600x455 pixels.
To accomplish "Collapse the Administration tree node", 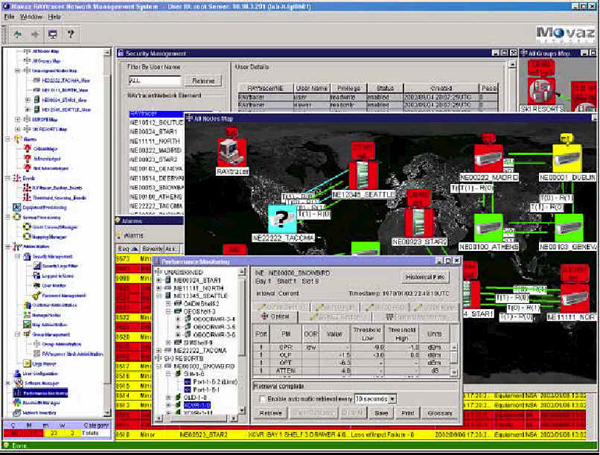I will pyautogui.click(x=7, y=246).
